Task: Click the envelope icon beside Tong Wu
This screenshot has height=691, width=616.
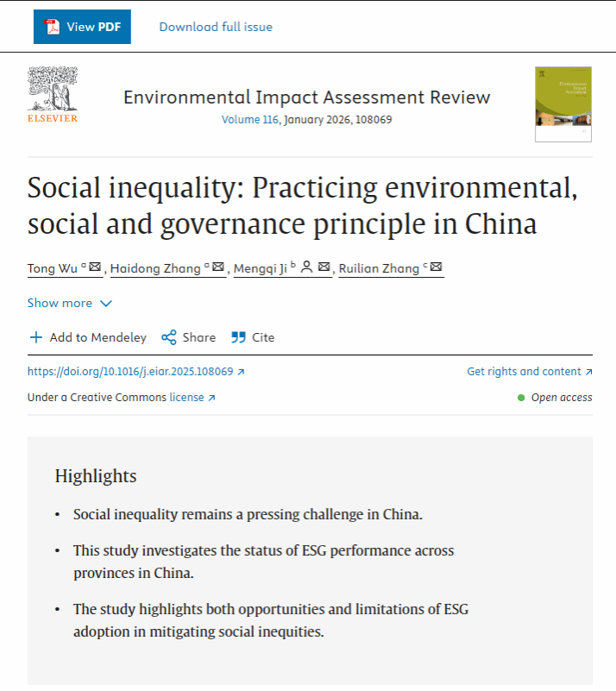Action: click(95, 267)
